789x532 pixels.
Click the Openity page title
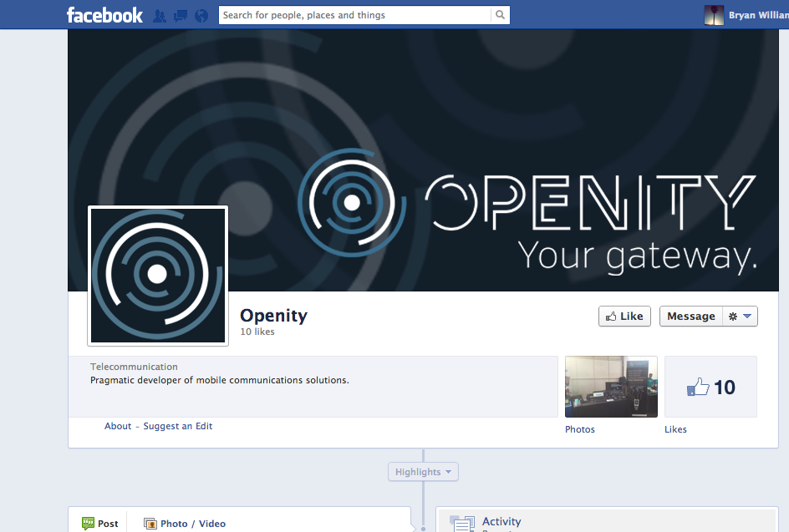(x=274, y=316)
